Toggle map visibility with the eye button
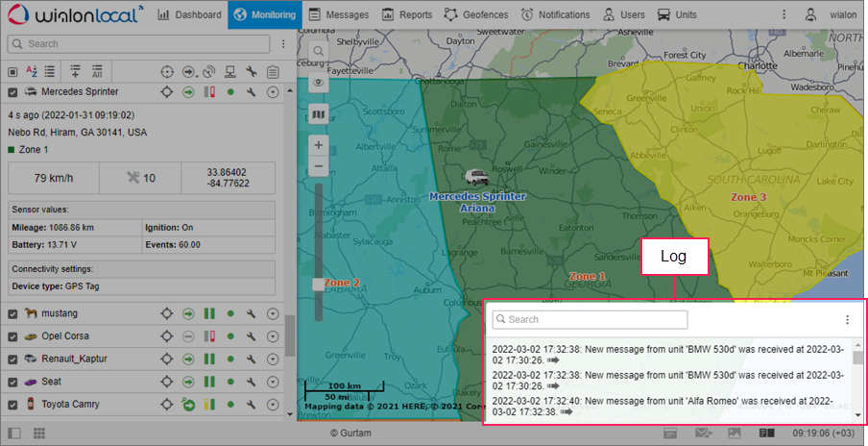 click(x=319, y=83)
